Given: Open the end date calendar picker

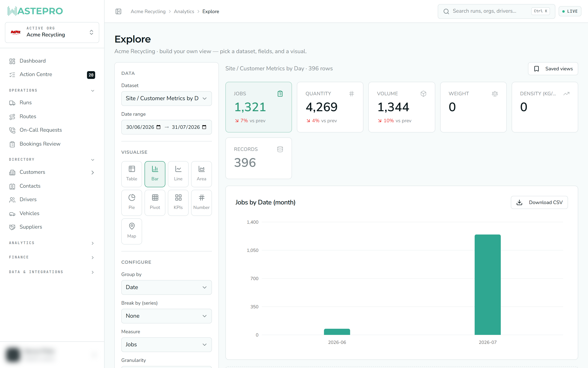Looking at the screenshot, I should tap(204, 127).
